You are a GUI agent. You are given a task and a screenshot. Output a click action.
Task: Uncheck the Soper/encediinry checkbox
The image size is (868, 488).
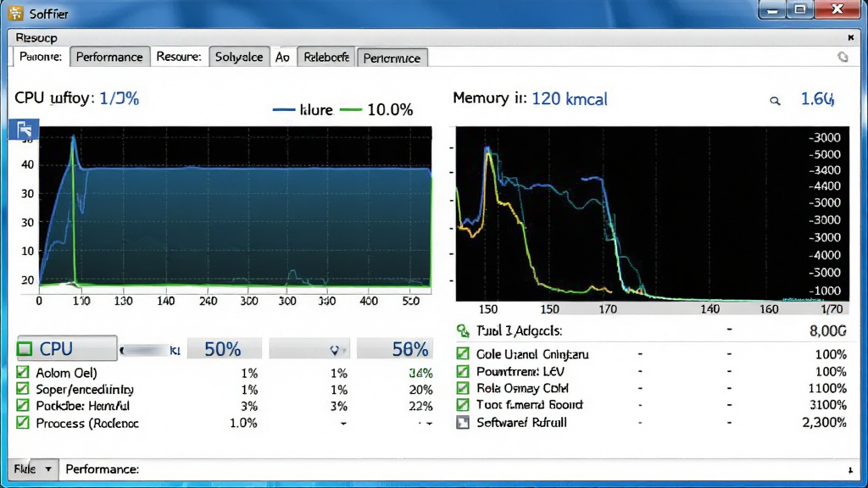coord(23,389)
